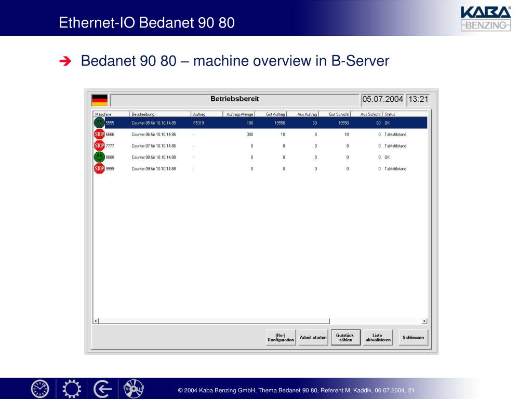
Task: Click the Gutstück zählen button
Action: [345, 338]
